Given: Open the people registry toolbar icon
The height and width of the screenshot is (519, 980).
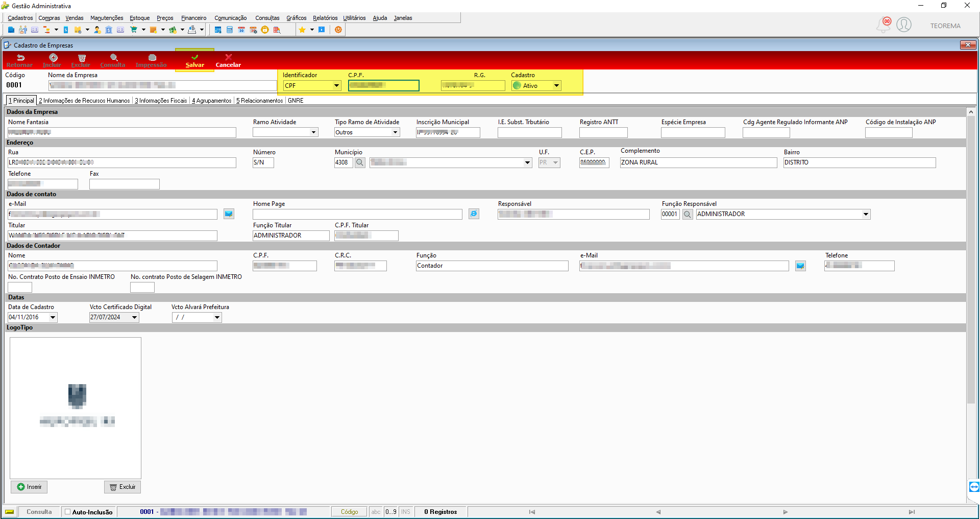Looking at the screenshot, I should pyautogui.click(x=23, y=30).
